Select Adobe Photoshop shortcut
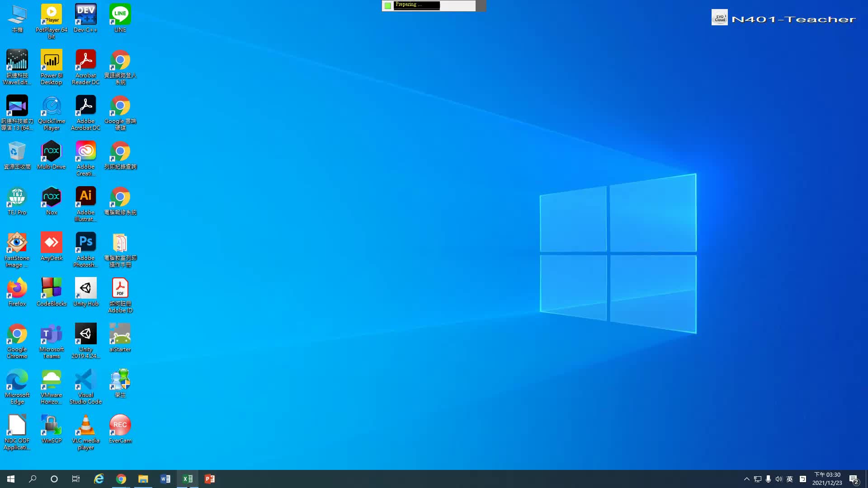Screen dimensions: 868x488 click(85, 249)
